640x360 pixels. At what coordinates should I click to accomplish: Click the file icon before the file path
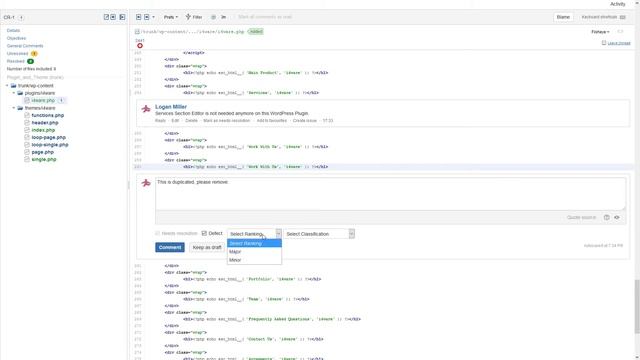tap(137, 32)
